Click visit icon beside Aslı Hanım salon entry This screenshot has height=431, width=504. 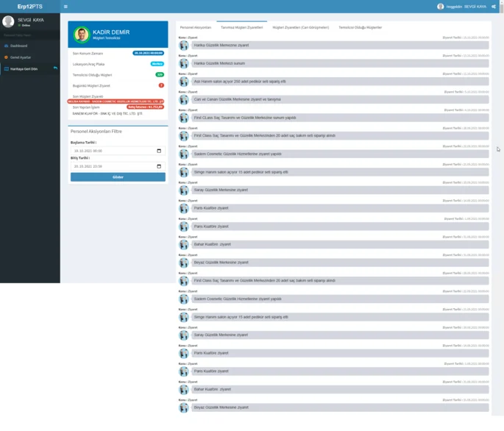[183, 82]
